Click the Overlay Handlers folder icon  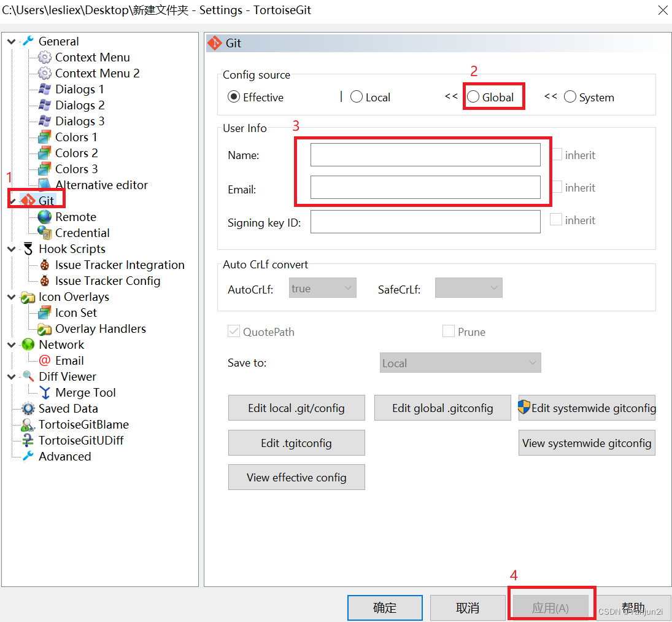click(45, 328)
